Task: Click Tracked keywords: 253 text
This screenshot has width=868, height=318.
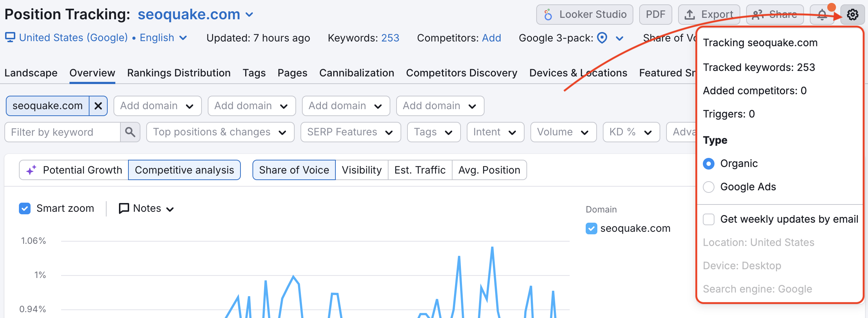Action: [x=759, y=67]
